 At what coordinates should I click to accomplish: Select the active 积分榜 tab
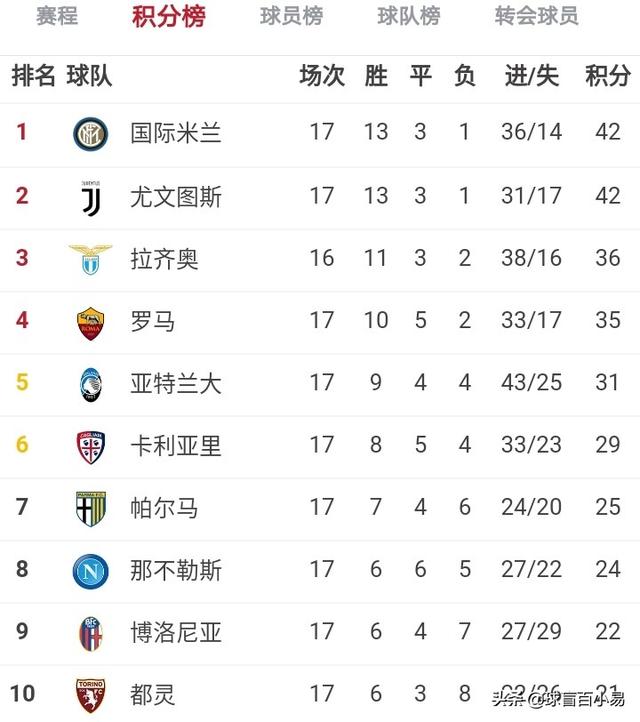169,17
